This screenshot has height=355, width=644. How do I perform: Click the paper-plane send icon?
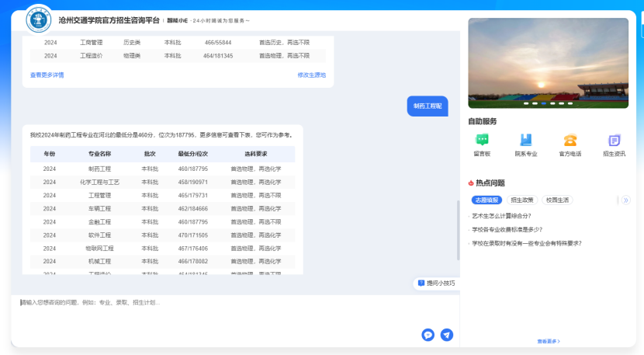446,334
